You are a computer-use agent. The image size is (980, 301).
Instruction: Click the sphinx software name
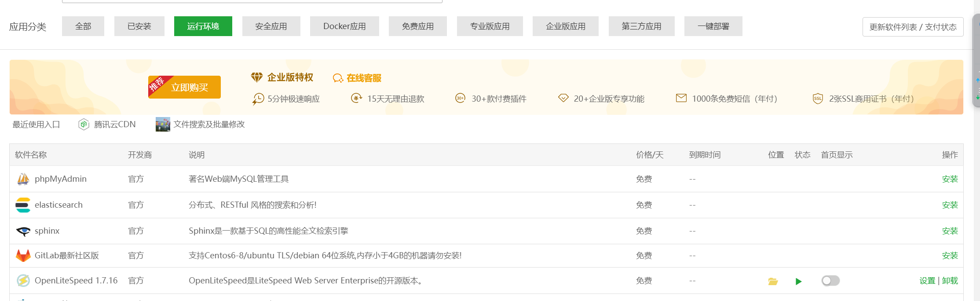(x=47, y=231)
